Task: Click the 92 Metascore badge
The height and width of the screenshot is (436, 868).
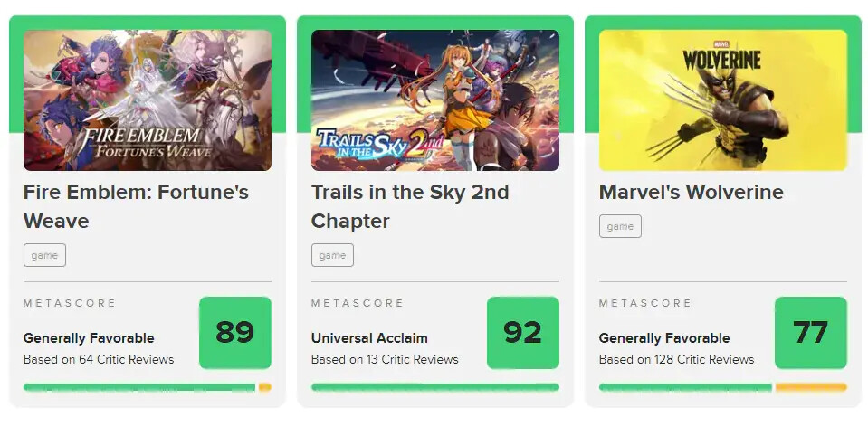Action: [x=523, y=333]
